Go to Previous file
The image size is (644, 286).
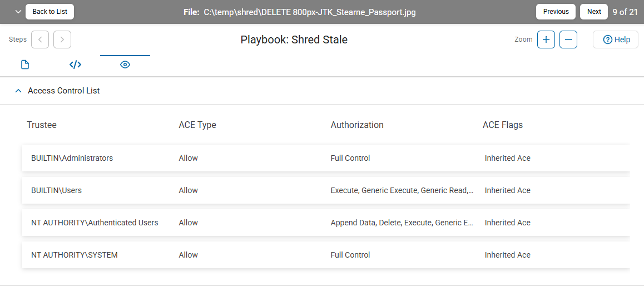(x=556, y=12)
